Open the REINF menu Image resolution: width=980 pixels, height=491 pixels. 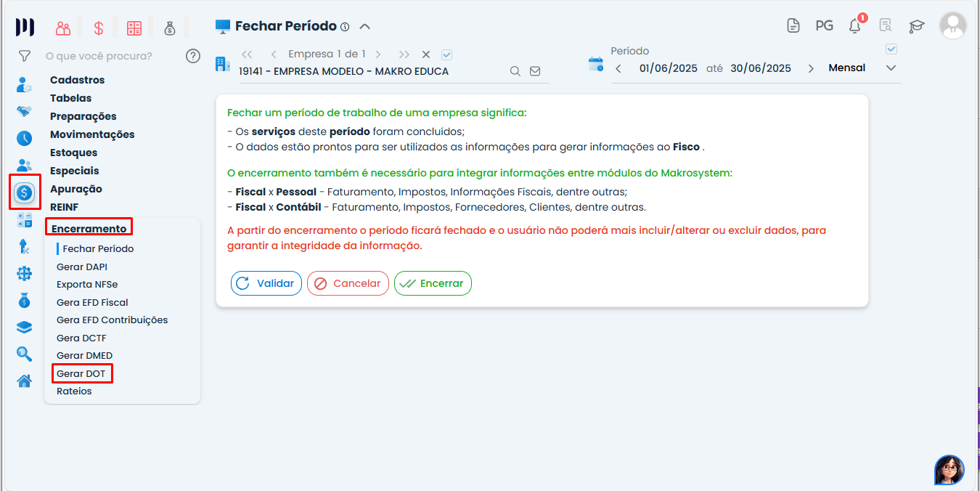(64, 207)
